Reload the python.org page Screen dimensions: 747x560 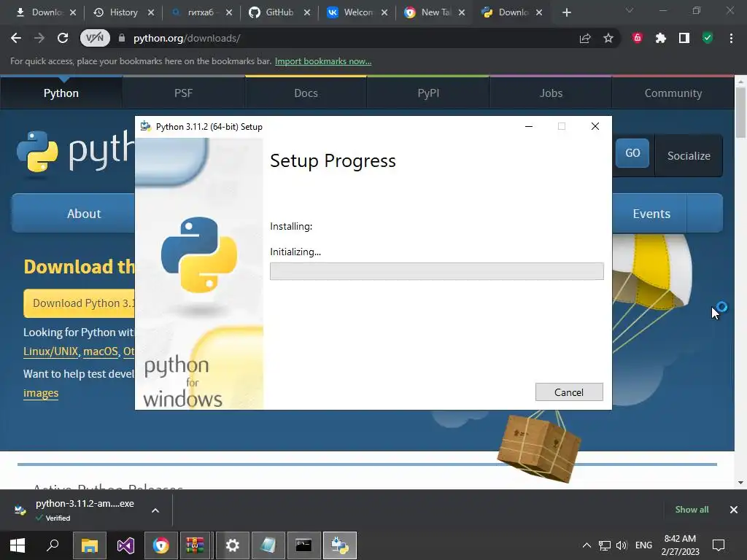tap(63, 38)
